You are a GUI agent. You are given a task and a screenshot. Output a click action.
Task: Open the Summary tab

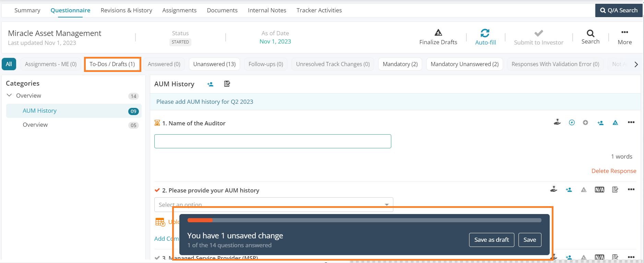[27, 10]
